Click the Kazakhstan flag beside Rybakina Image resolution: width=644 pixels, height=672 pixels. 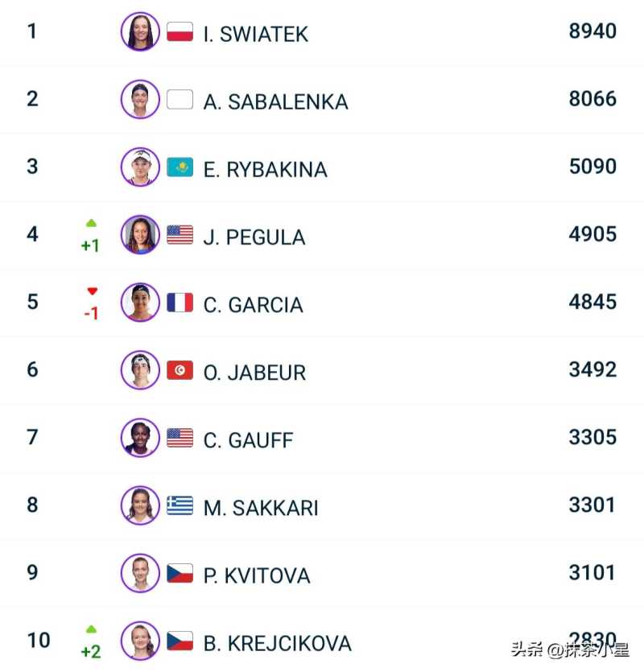click(x=180, y=167)
